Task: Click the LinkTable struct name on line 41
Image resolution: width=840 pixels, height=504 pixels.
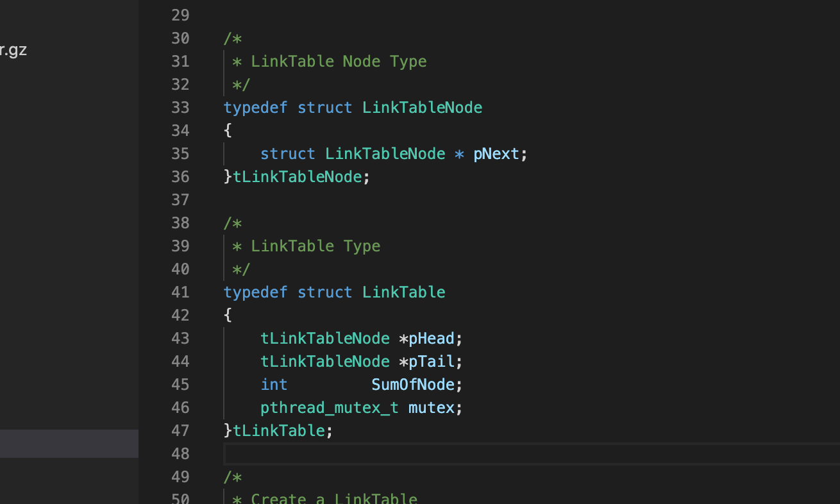Action: click(403, 292)
